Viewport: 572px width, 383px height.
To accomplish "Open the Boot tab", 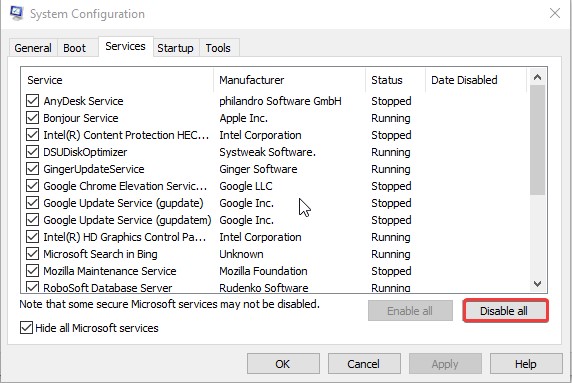I will 74,48.
